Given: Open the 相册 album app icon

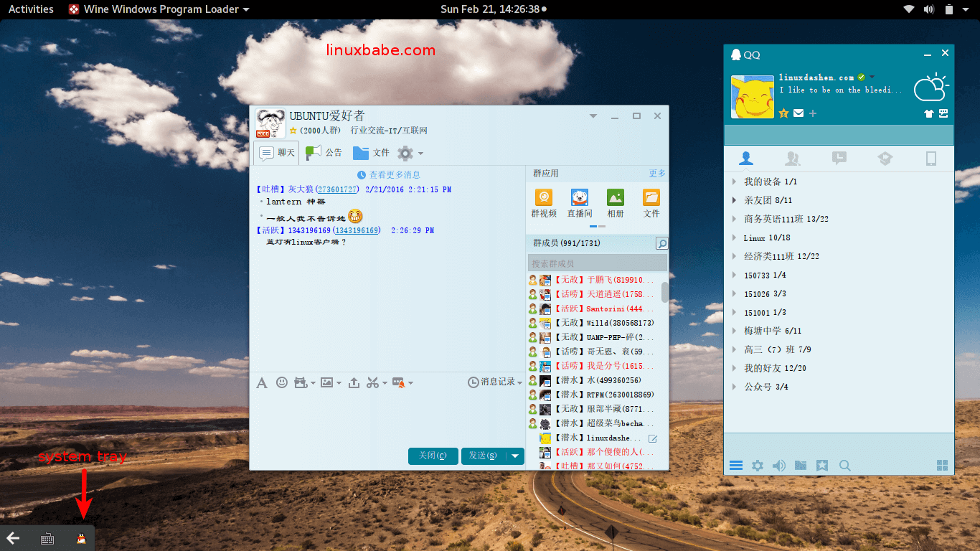Looking at the screenshot, I should pyautogui.click(x=615, y=203).
